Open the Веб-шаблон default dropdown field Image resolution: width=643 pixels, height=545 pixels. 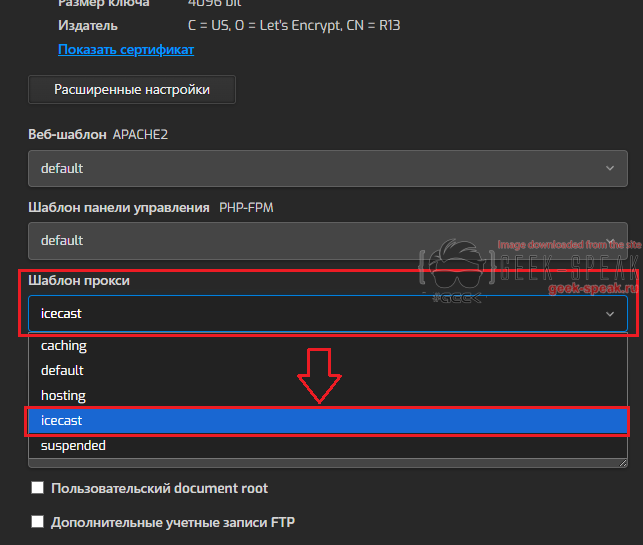coord(320,168)
